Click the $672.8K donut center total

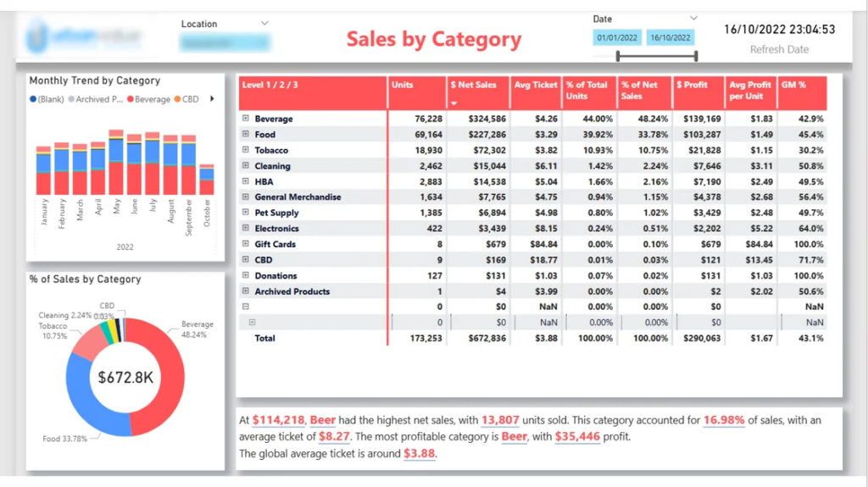point(125,378)
